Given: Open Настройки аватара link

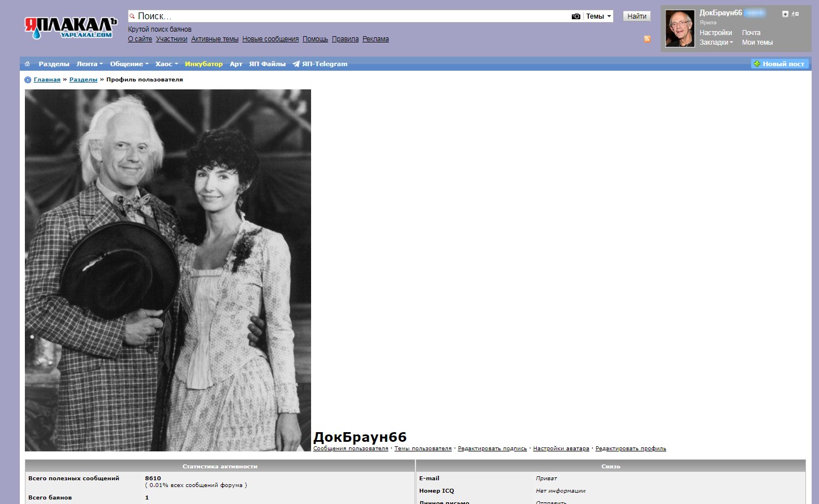Looking at the screenshot, I should click(x=561, y=449).
